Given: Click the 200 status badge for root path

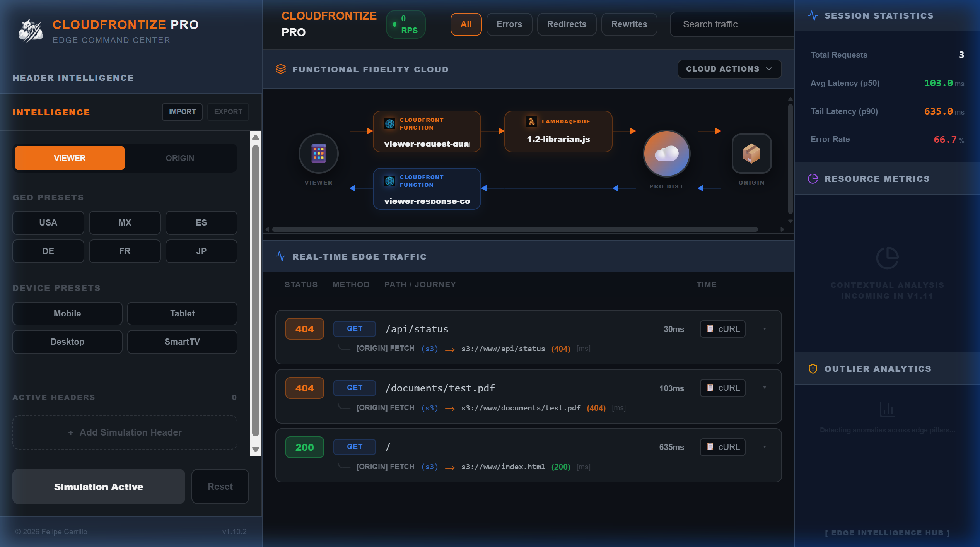Looking at the screenshot, I should pos(305,447).
